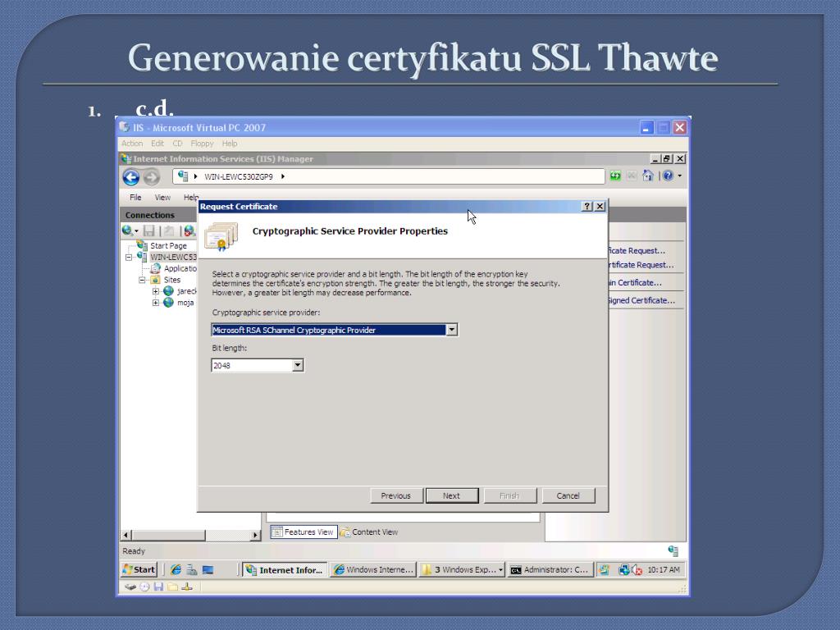The image size is (840, 630).
Task: Open the IIS Manager View menu
Action: [162, 197]
